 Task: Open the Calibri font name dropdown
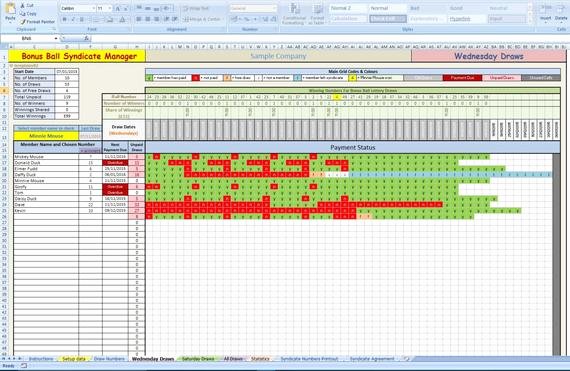point(93,8)
